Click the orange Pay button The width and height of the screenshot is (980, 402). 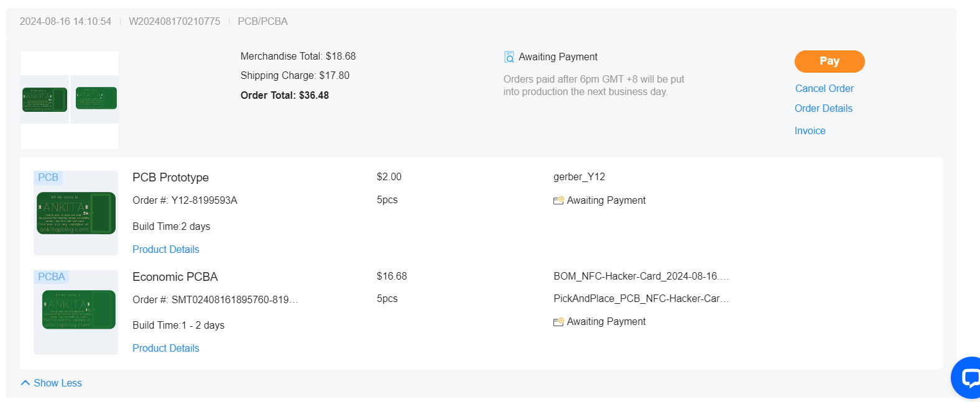coord(829,61)
